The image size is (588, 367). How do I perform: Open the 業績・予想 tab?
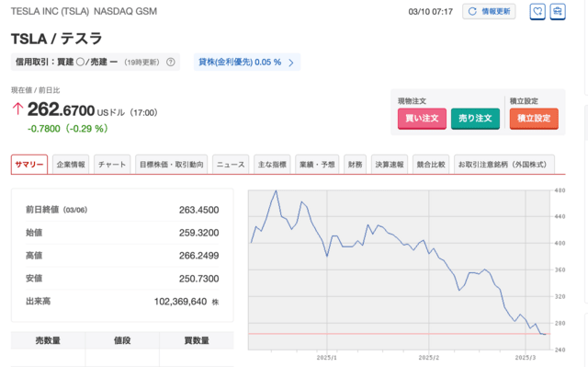317,165
